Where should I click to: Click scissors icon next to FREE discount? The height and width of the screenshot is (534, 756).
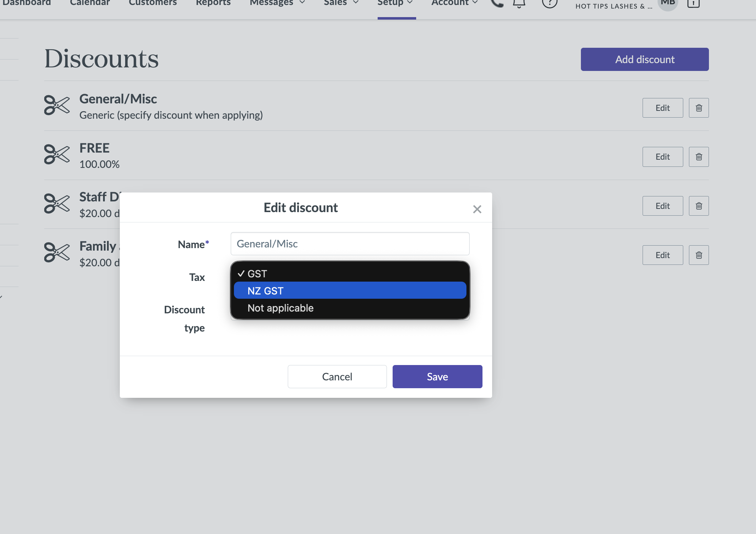tap(57, 154)
